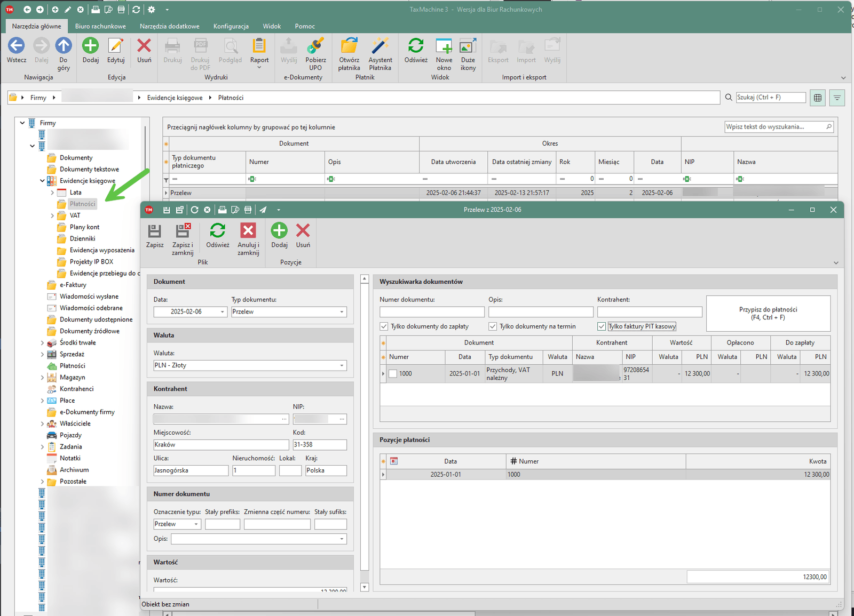
Task: Expand the VAT tree node
Action: point(52,215)
